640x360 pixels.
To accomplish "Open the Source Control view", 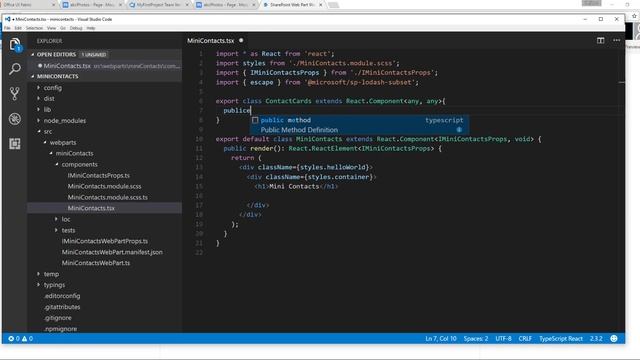I will coord(15,94).
